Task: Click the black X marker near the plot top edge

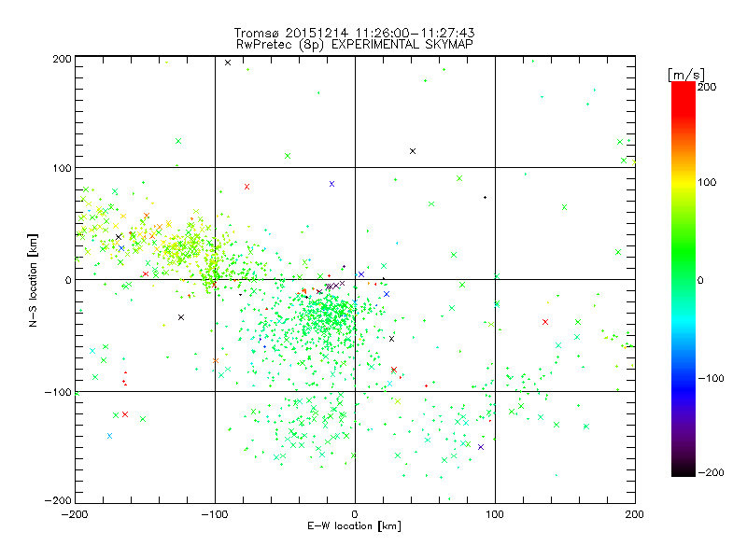Action: tap(228, 63)
